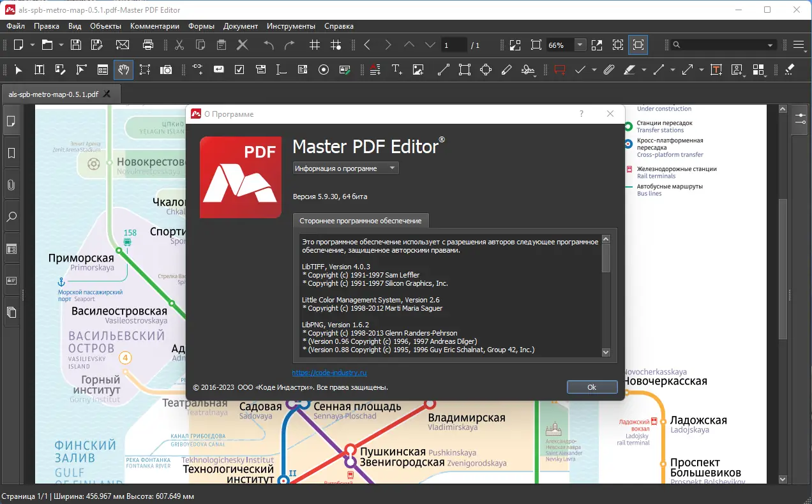The image size is (812, 504).
Task: Activate the Edit Text tool
Action: click(x=39, y=70)
